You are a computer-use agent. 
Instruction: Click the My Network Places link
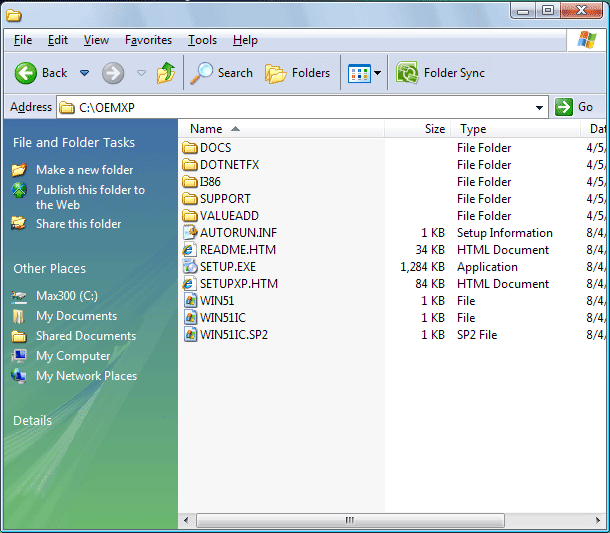pyautogui.click(x=86, y=376)
